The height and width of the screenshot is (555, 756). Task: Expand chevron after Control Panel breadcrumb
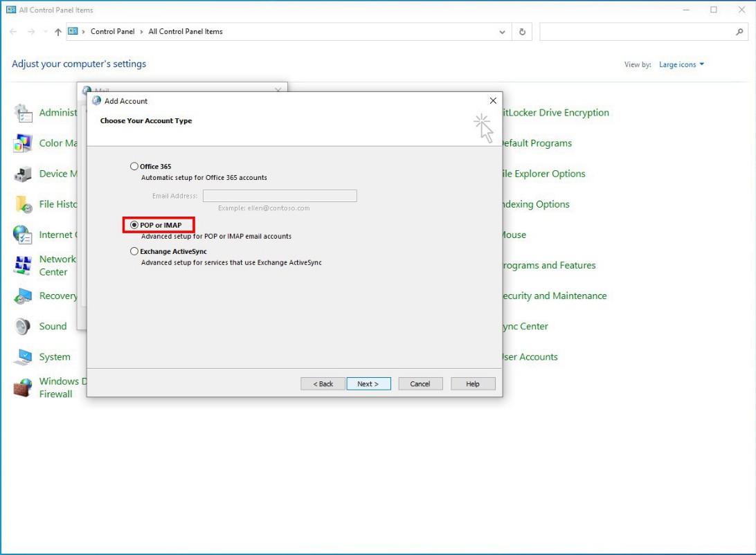click(141, 32)
